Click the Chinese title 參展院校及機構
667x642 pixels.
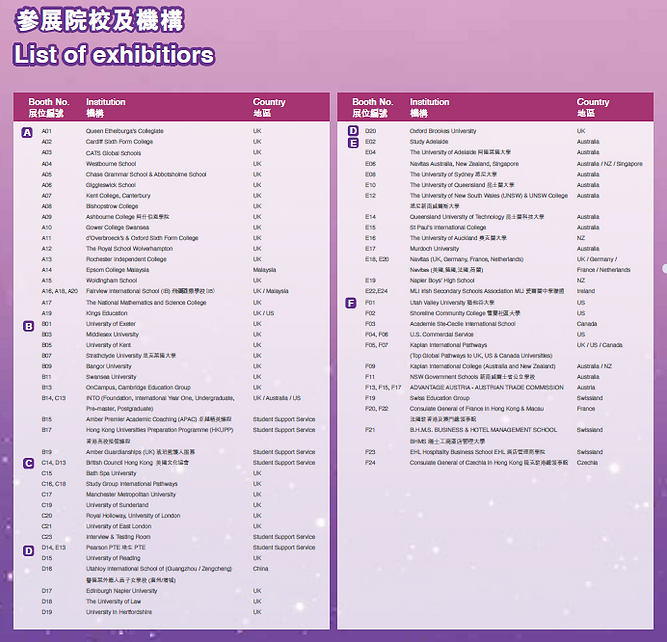click(x=100, y=20)
